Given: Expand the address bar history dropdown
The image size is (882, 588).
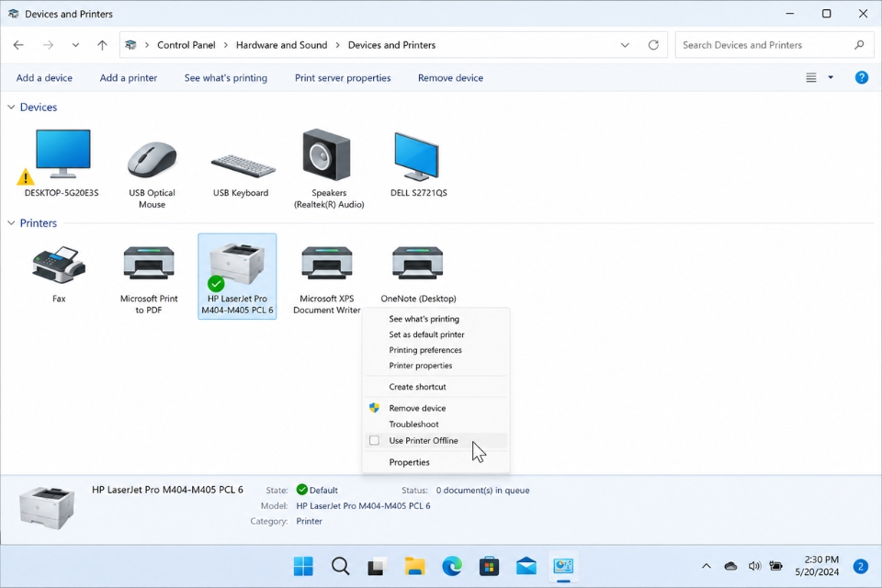Looking at the screenshot, I should click(x=625, y=45).
